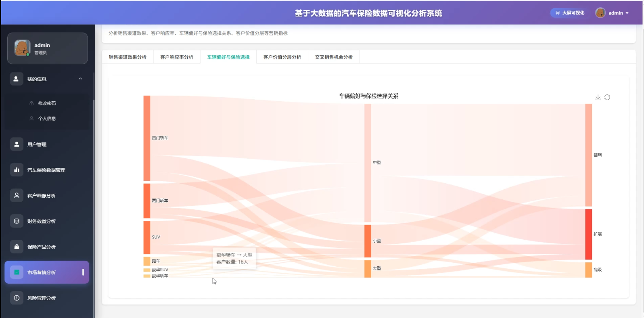
Task: Click the system title in the header
Action: pos(368,13)
